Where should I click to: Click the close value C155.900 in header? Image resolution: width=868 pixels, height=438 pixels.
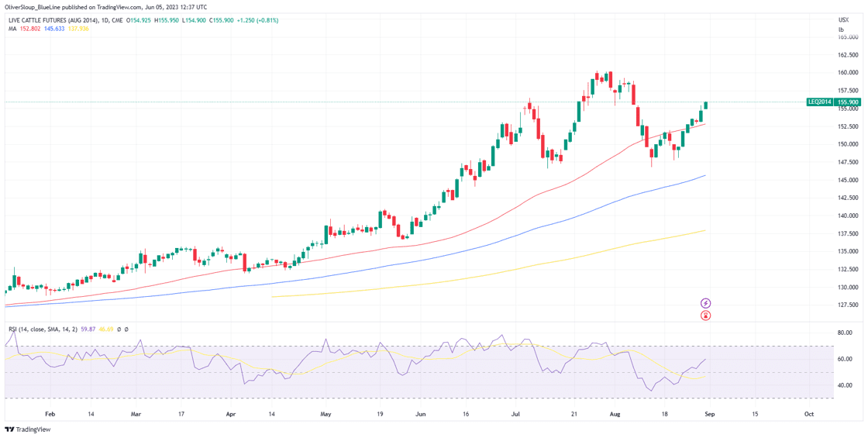point(222,20)
